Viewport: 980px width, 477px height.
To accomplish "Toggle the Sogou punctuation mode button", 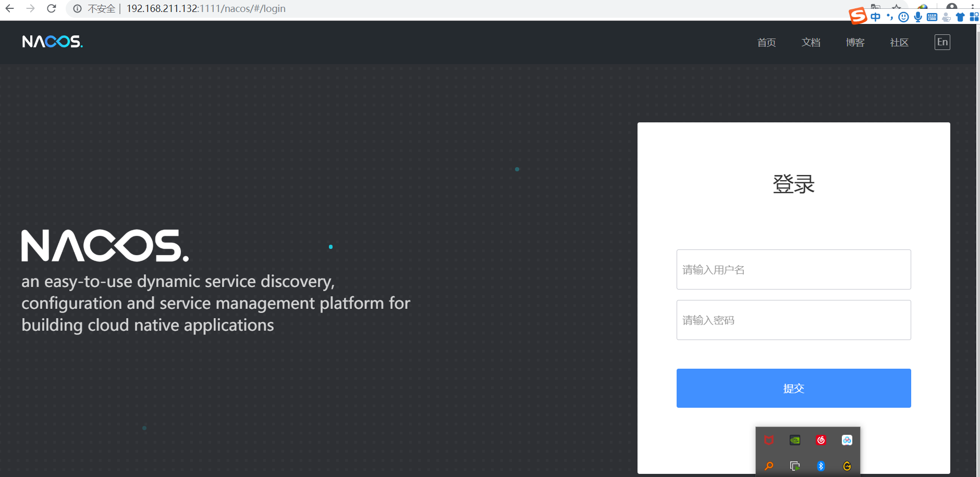I will (890, 17).
